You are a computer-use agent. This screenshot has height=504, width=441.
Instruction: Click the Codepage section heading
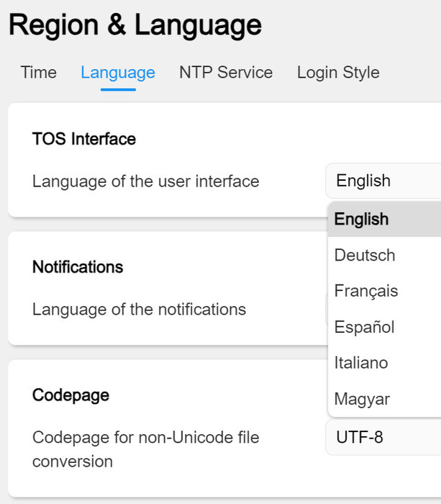click(x=71, y=395)
